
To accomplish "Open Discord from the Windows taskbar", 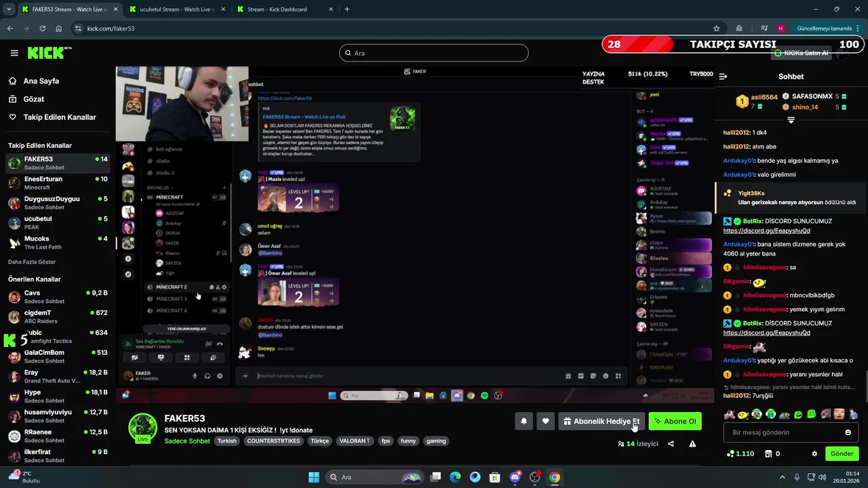I will 515,477.
